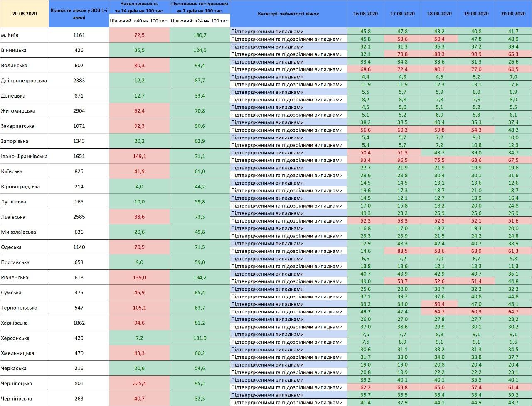Select the 'Житомирська' region cell
This screenshot has height=406, width=532.
(x=24, y=111)
